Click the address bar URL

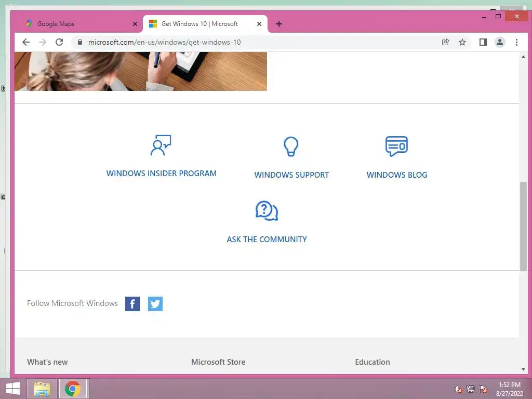click(x=165, y=42)
